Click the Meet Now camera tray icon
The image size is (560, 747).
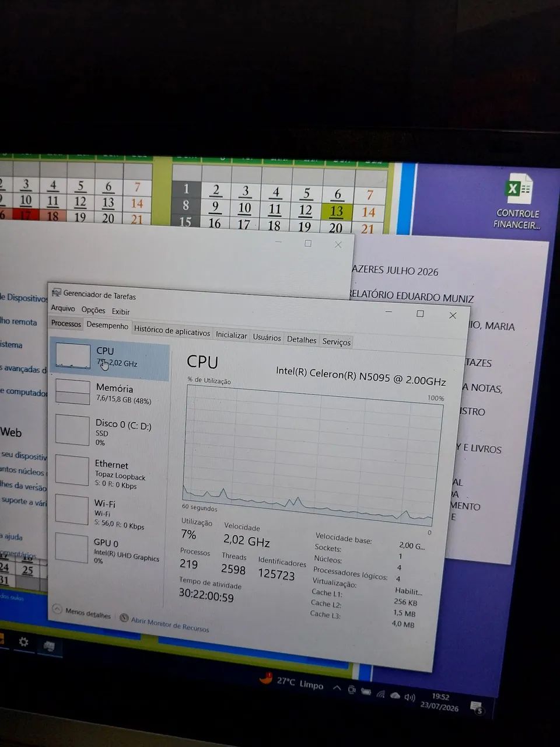(352, 690)
